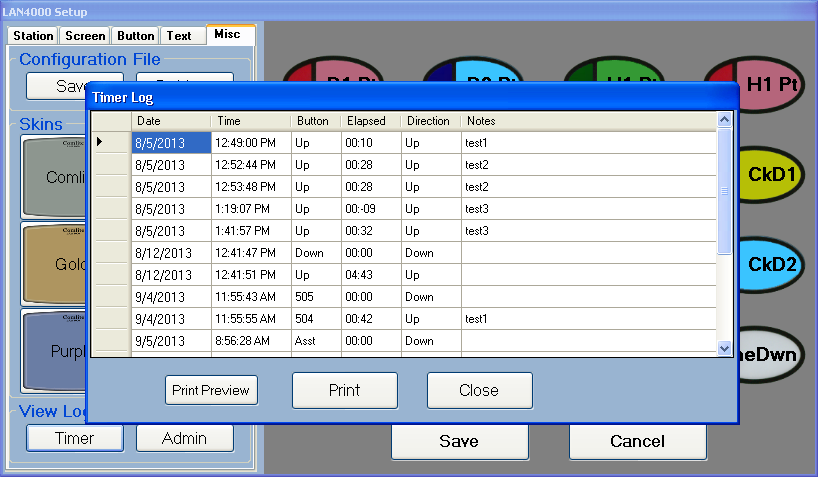The width and height of the screenshot is (819, 477).
Task: Close the Timer Log dialog
Action: pyautogui.click(x=479, y=390)
